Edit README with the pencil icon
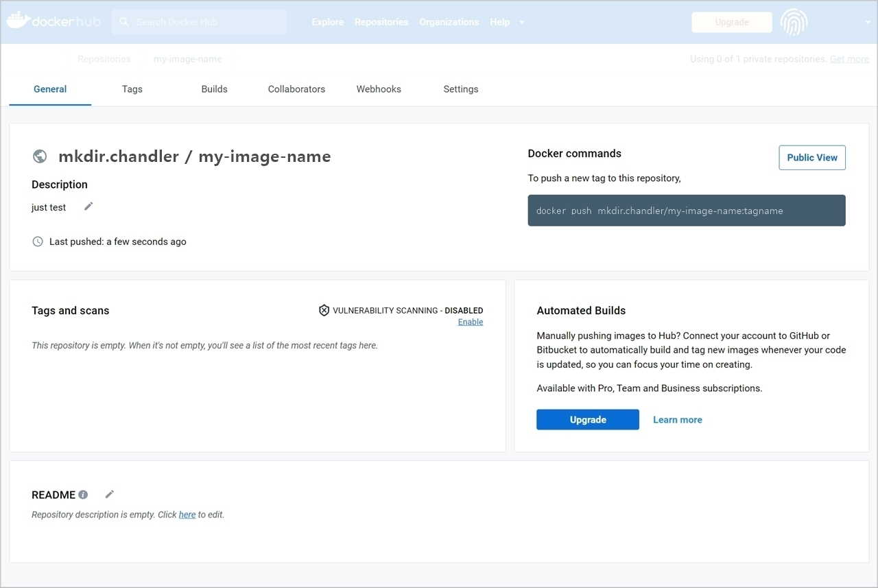Screen dimensions: 878x588 pos(110,494)
